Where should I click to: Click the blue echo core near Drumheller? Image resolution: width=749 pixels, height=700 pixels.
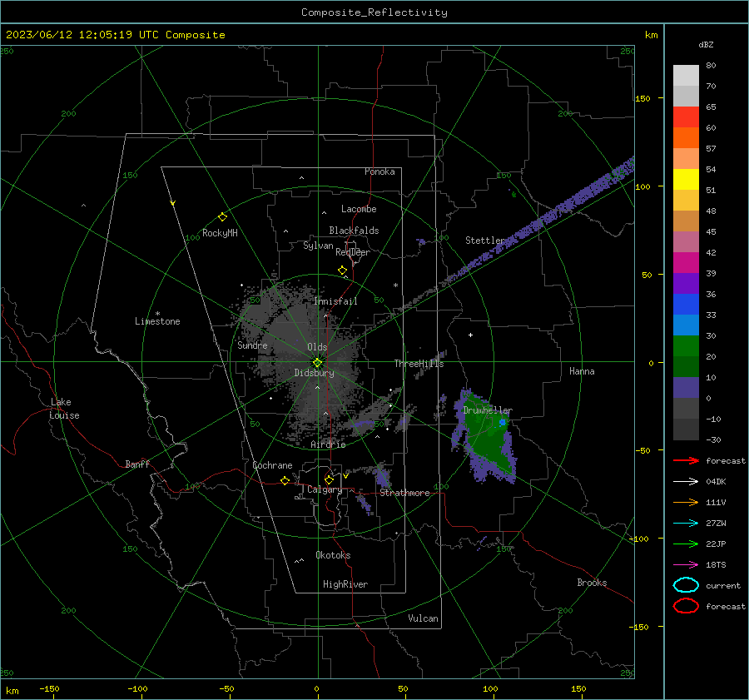tap(502, 422)
